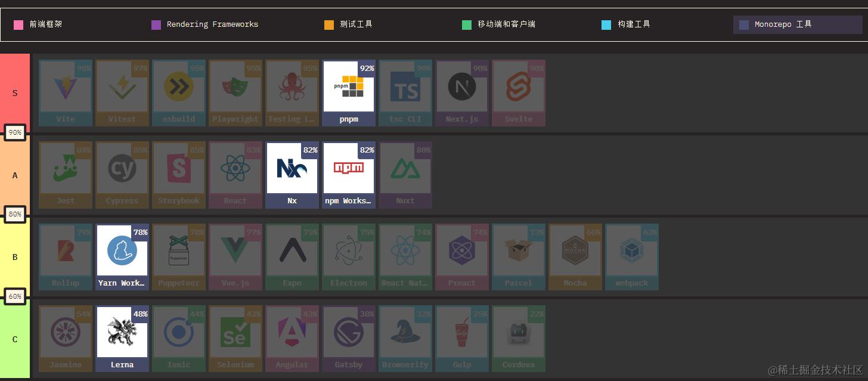Select the Cypress card
Viewport: 868px width, 381px height.
[122, 175]
